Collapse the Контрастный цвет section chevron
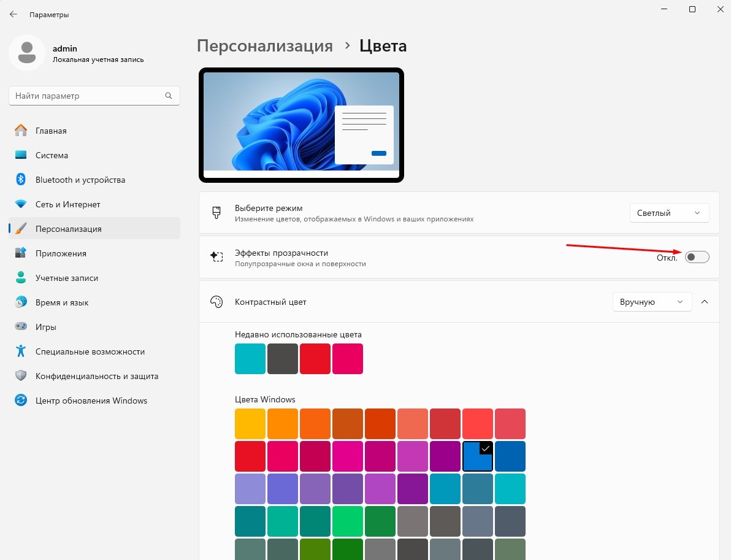 coord(705,302)
